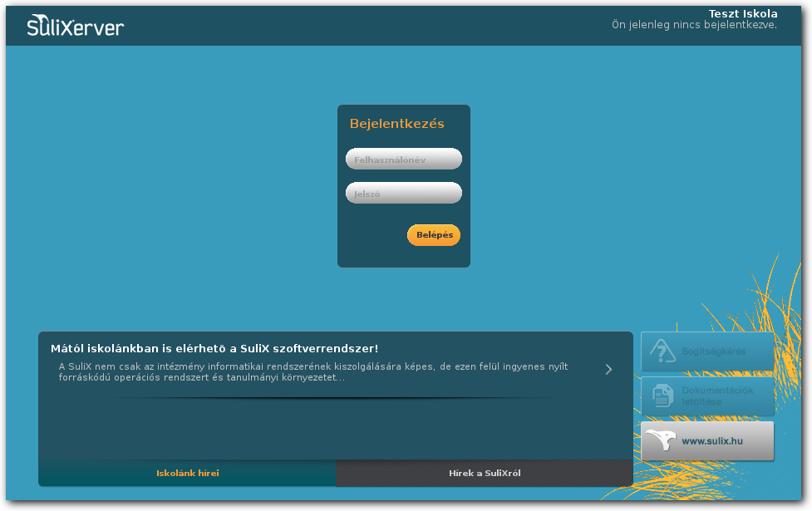
Task: Click the Belépés login button
Action: coord(434,235)
